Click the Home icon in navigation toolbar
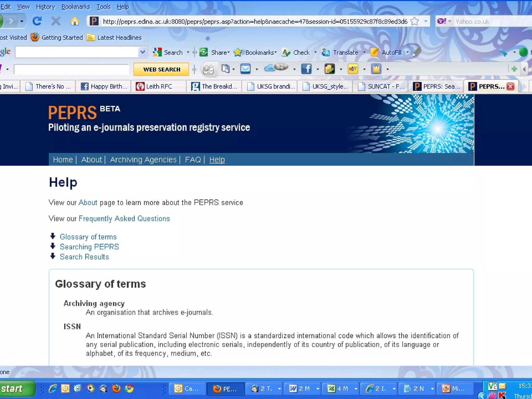 pyautogui.click(x=75, y=21)
